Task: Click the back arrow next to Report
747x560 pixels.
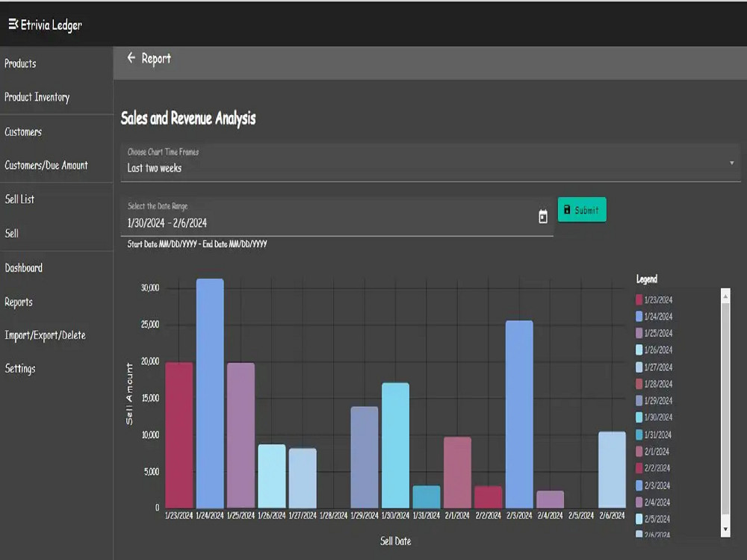Action: click(x=131, y=57)
